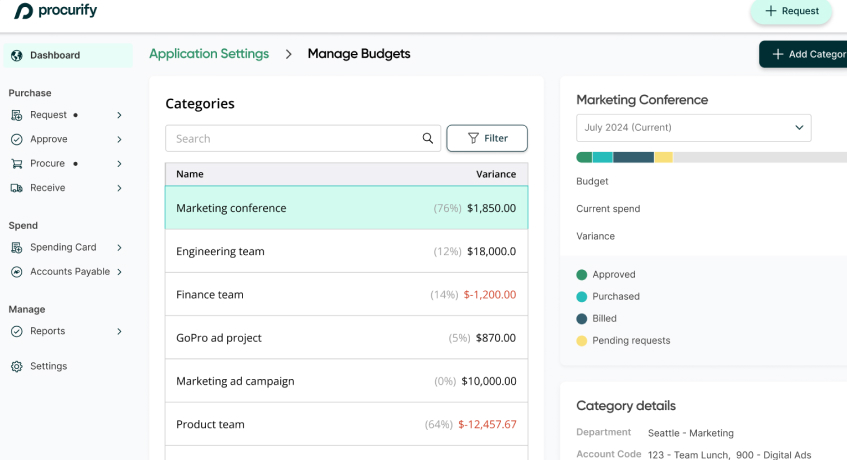Click the search magnifier icon
Screen dimensions: 847x460
click(x=428, y=139)
